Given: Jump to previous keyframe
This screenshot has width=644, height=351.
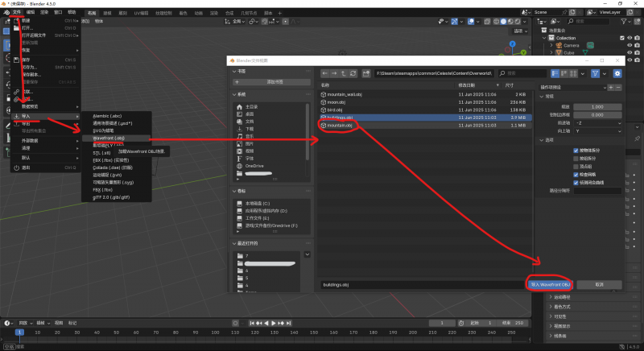Looking at the screenshot, I should 259,323.
